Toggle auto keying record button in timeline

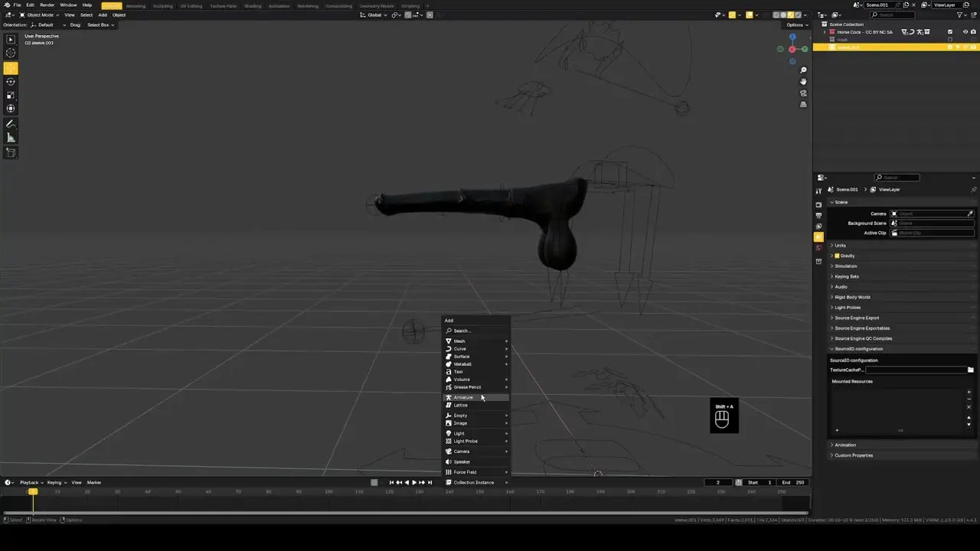[374, 482]
